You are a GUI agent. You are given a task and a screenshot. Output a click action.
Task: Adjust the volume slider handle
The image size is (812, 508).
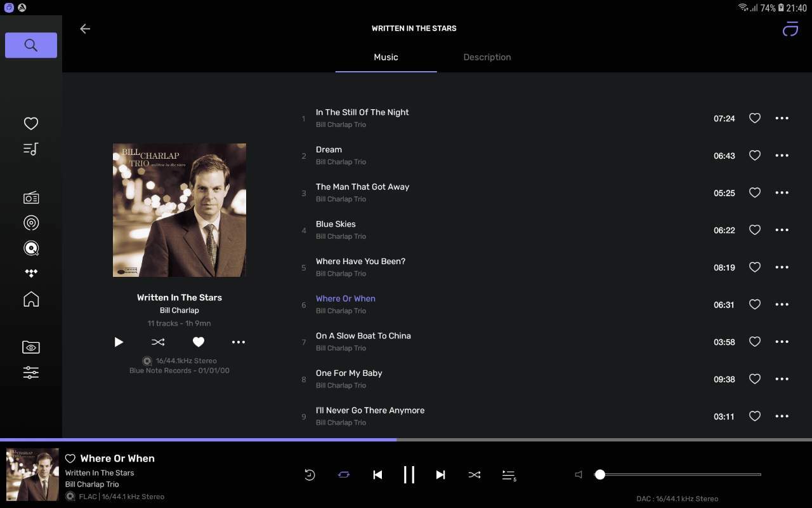click(600, 474)
